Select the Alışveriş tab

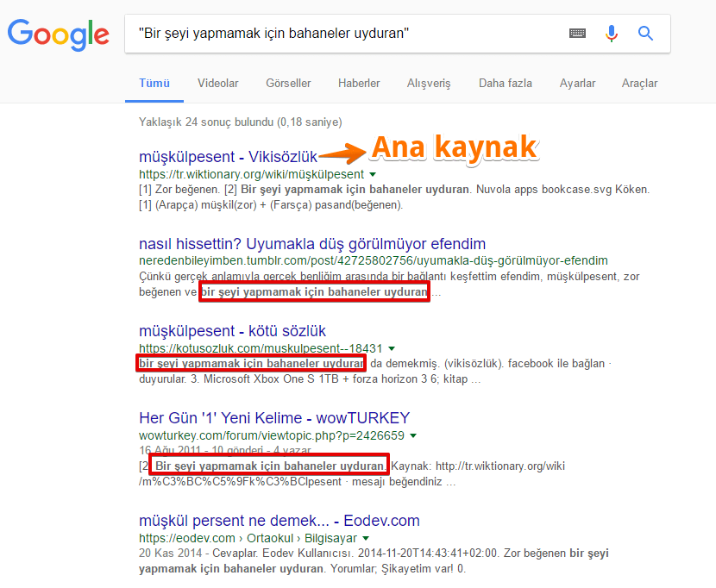(x=429, y=84)
